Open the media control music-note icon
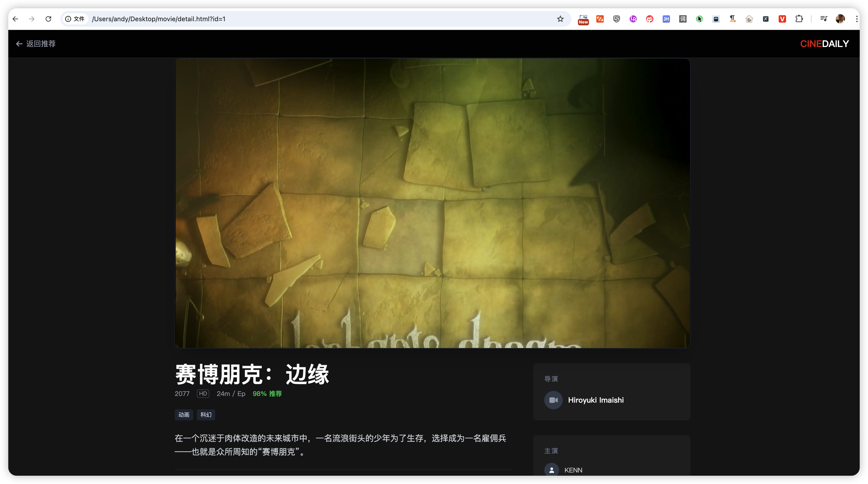Image resolution: width=868 pixels, height=484 pixels. click(x=824, y=19)
